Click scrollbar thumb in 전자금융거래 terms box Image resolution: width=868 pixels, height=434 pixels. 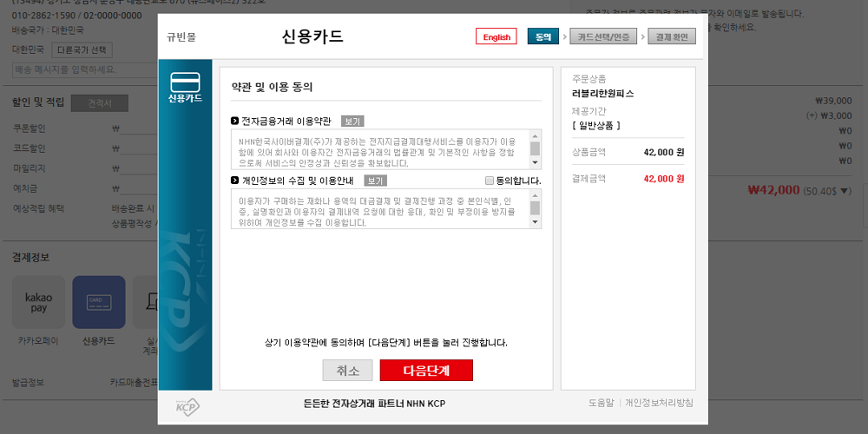535,148
